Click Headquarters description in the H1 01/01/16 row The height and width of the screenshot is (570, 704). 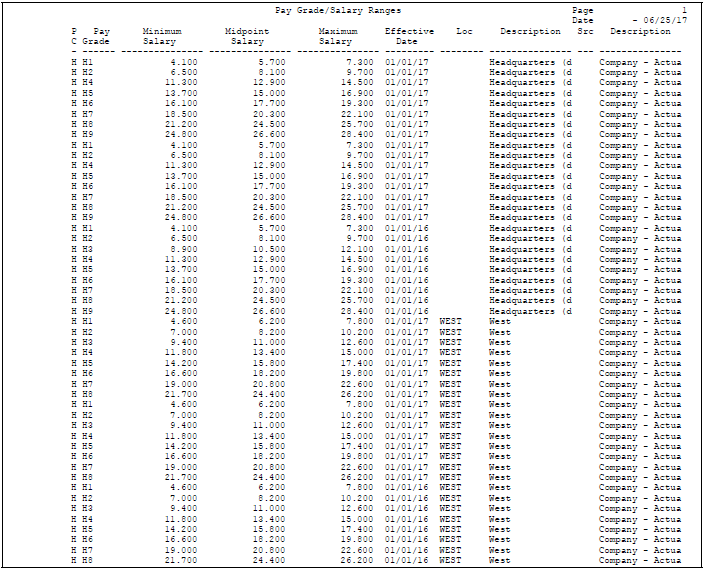530,228
